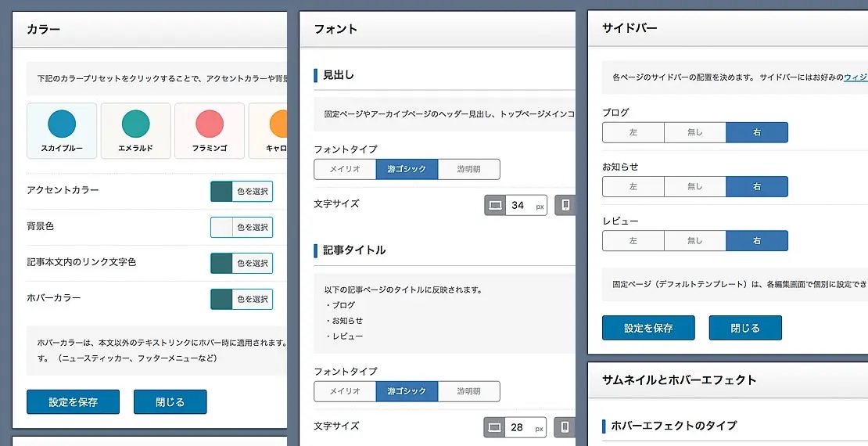Image resolution: width=868 pixels, height=446 pixels.
Task: Open ホバーカラー color picker
Action: 242,299
